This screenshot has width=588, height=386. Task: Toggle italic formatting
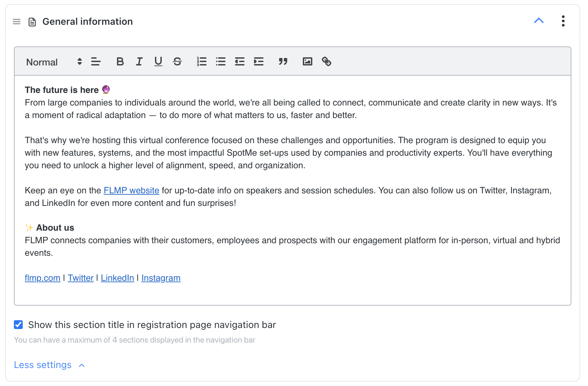tap(139, 61)
